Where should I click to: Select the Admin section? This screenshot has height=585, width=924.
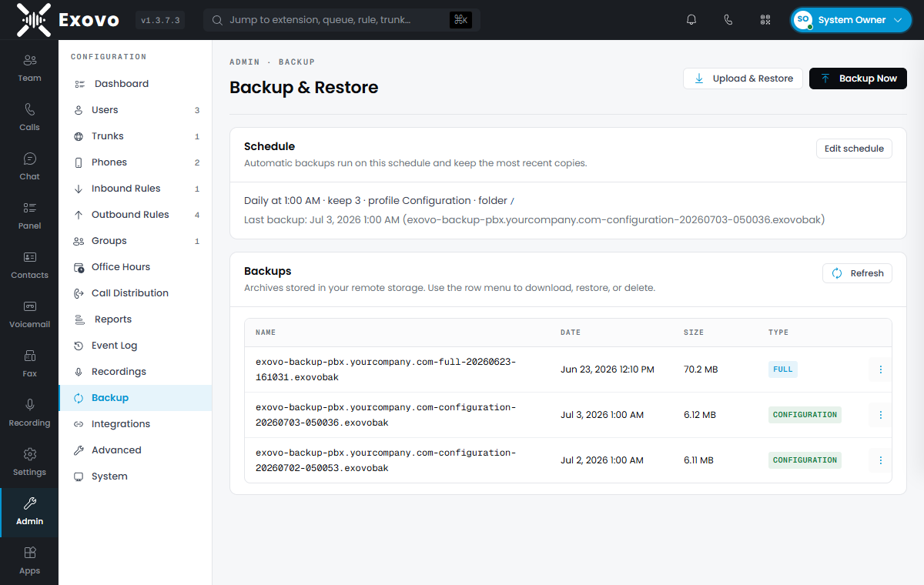pyautogui.click(x=29, y=513)
